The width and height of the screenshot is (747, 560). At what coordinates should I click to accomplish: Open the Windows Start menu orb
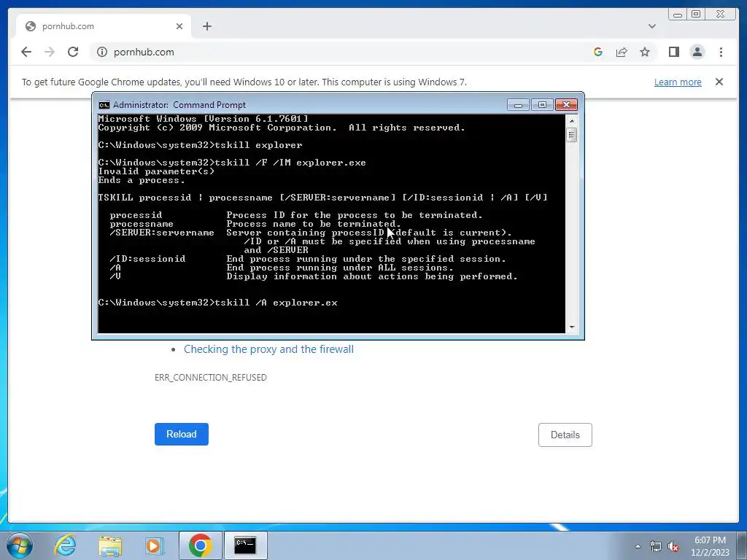tap(20, 545)
